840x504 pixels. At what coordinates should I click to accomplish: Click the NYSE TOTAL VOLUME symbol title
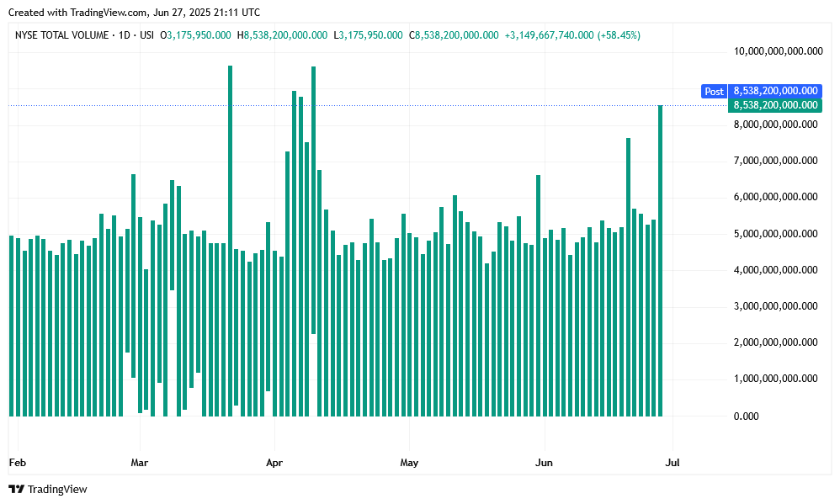pyautogui.click(x=61, y=35)
